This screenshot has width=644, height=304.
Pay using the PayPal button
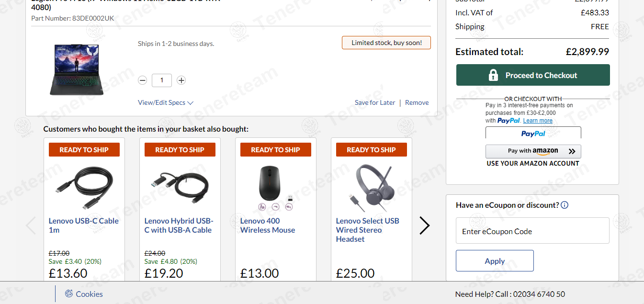[x=533, y=134]
